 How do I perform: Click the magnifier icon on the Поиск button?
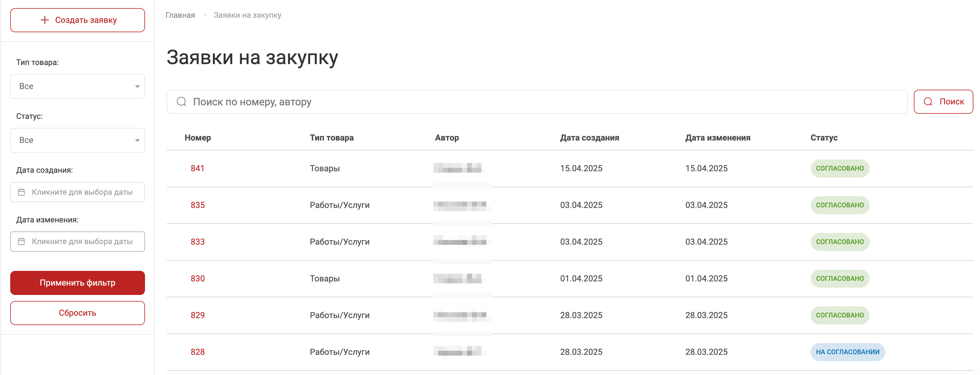tap(928, 102)
